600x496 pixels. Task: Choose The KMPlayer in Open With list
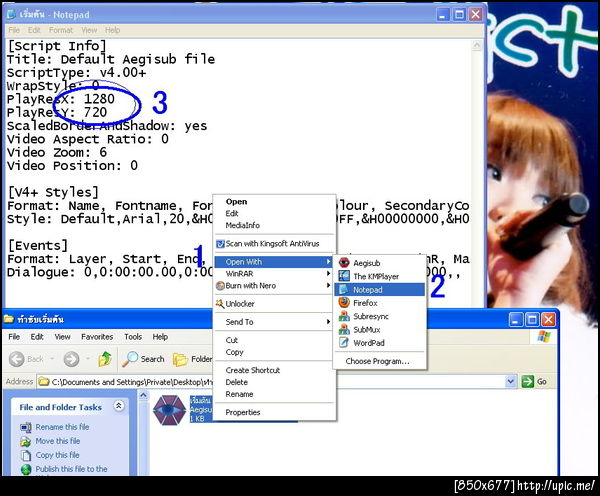point(380,276)
